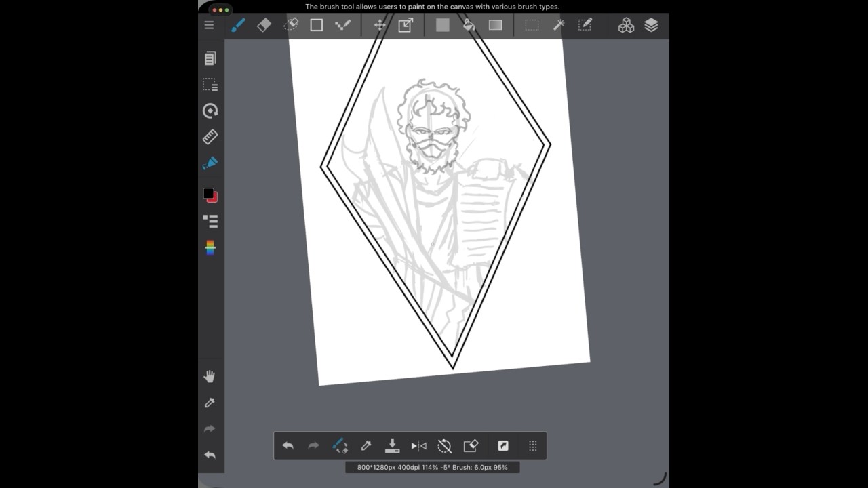Switch between brush and eraser in bottom bar

point(340,445)
